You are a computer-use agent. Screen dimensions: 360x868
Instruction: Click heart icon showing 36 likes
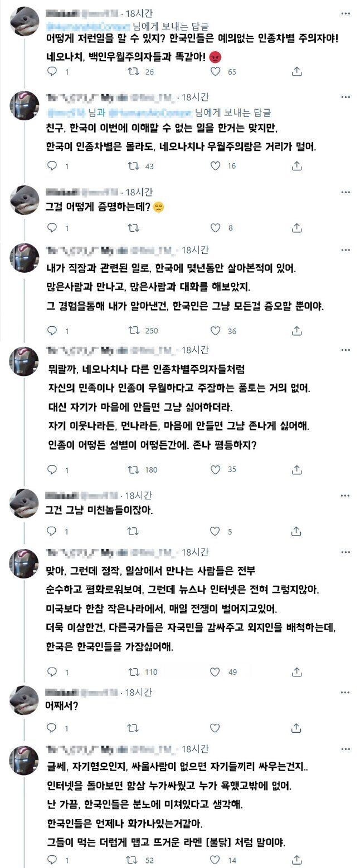click(x=216, y=331)
